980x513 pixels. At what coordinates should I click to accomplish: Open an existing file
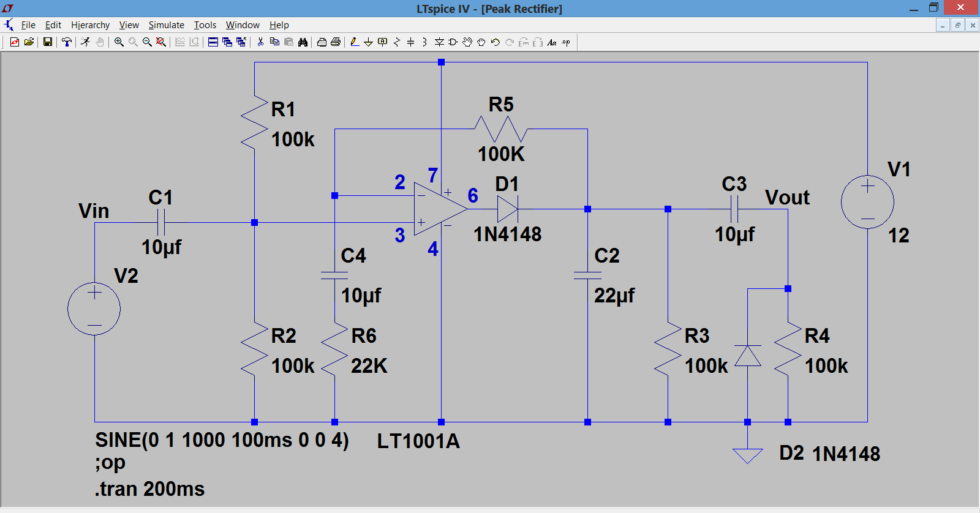click(x=29, y=42)
